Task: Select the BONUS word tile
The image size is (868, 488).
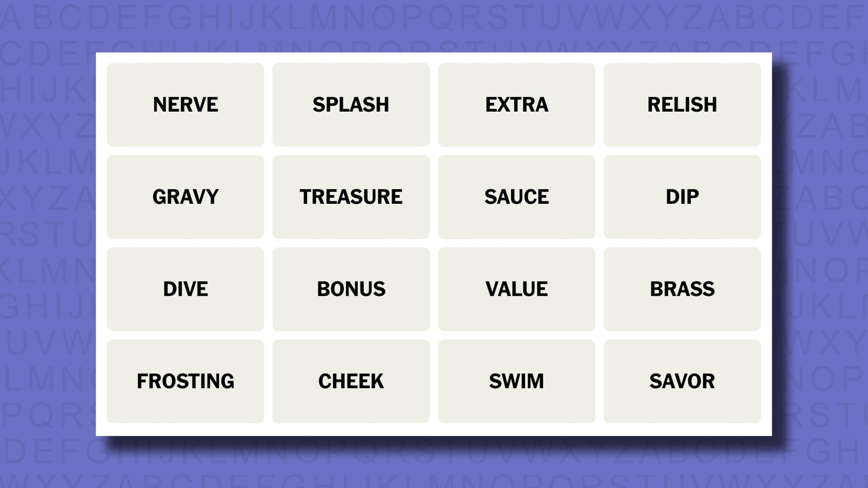Action: tap(351, 288)
